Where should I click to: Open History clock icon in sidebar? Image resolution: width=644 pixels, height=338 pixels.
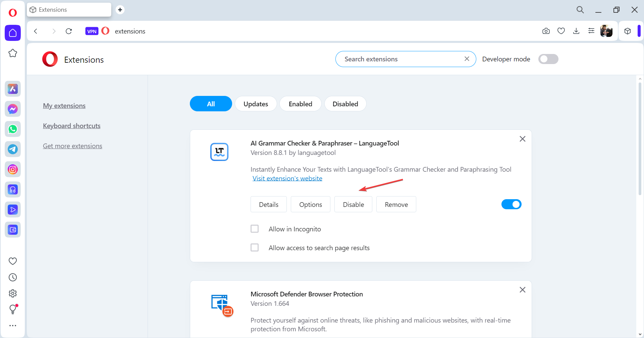[x=13, y=277]
